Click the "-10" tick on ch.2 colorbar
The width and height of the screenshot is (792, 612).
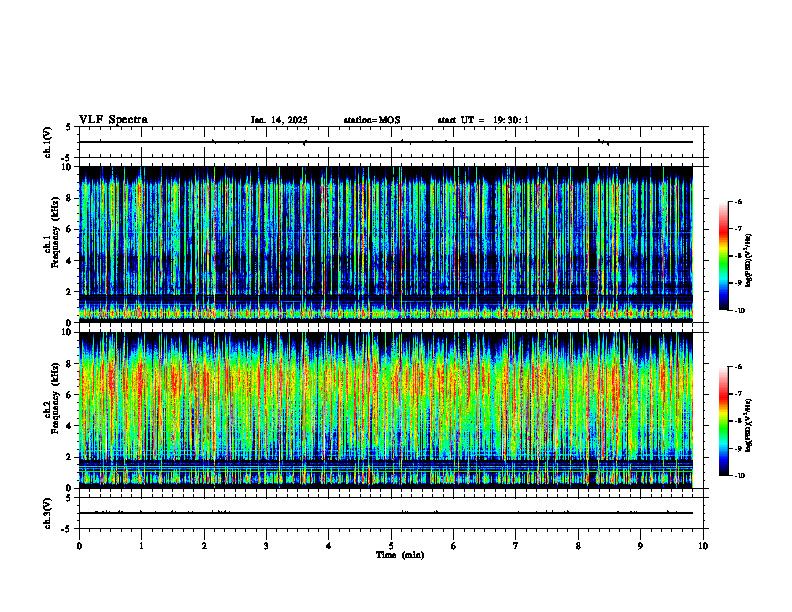click(740, 476)
